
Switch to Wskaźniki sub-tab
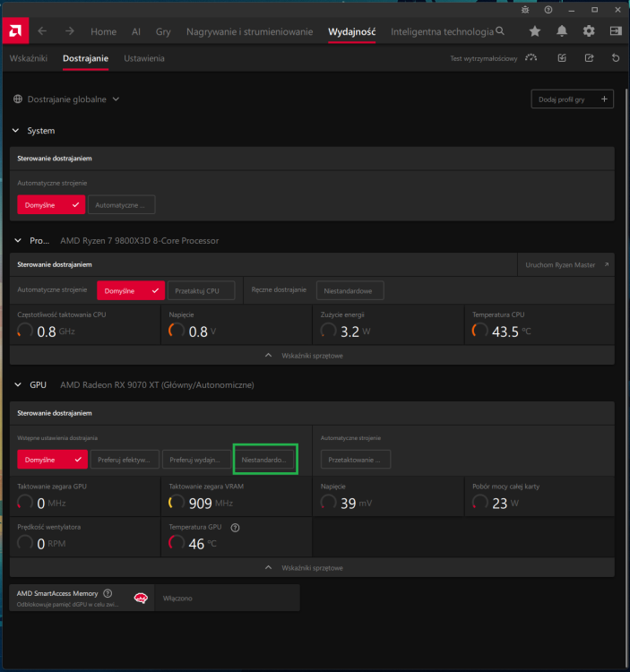29,58
